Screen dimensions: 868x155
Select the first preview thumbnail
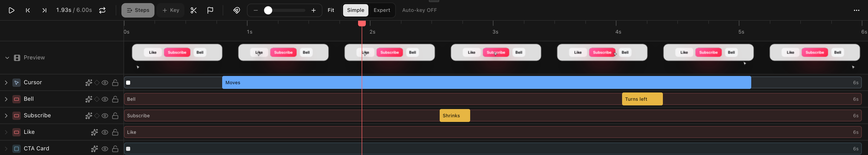point(177,52)
